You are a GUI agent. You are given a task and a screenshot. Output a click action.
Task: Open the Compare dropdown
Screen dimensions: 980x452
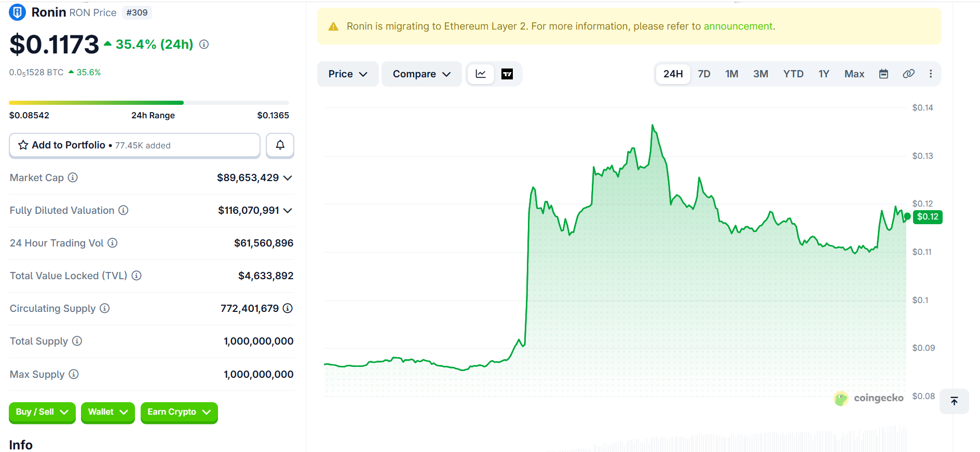point(421,74)
